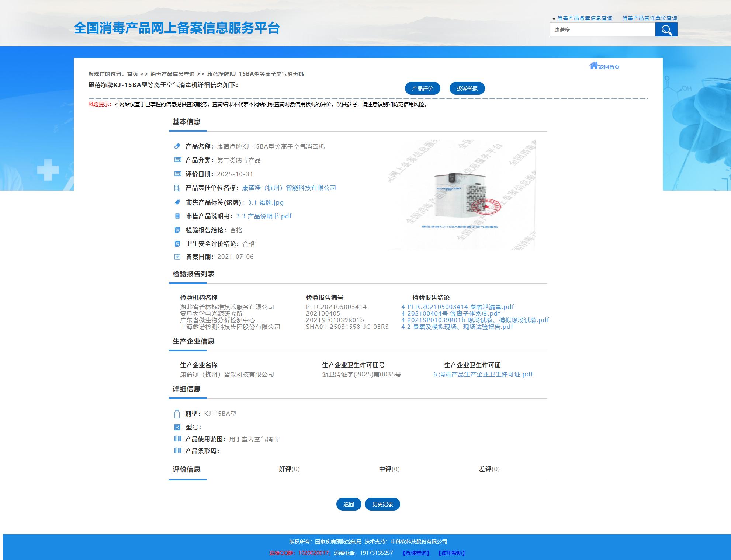Click the magnifier search button
This screenshot has width=731, height=560.
(666, 29)
